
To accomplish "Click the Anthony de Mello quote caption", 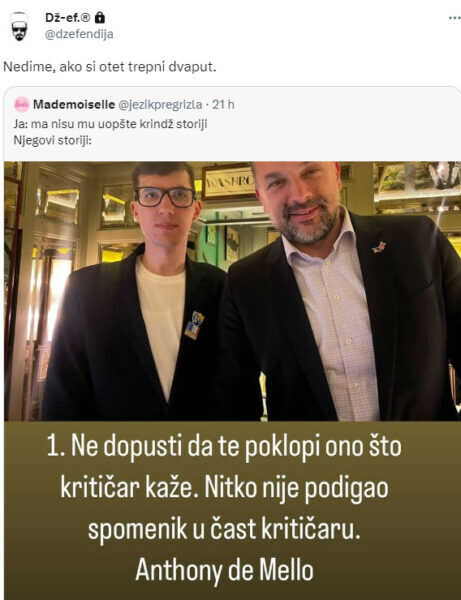I will tap(225, 509).
